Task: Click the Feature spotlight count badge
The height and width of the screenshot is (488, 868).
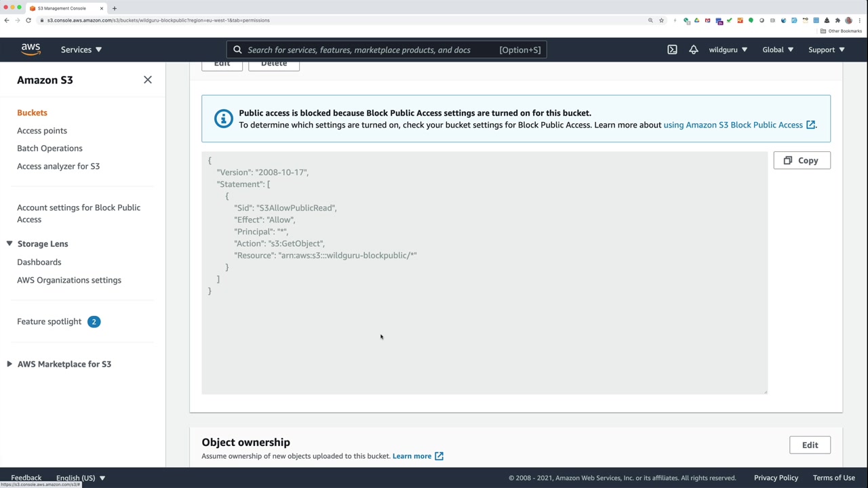Action: 94,321
